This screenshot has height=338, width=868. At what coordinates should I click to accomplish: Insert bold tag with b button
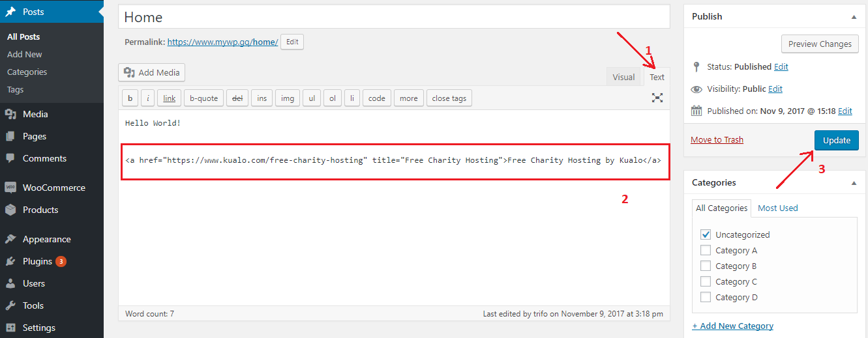(130, 98)
